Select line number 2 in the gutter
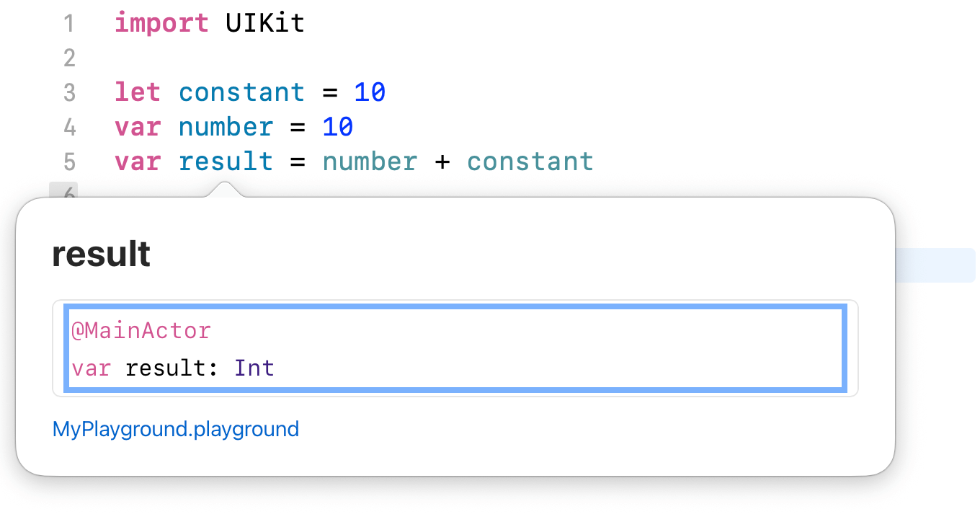Image resolution: width=980 pixels, height=522 pixels. click(x=69, y=58)
